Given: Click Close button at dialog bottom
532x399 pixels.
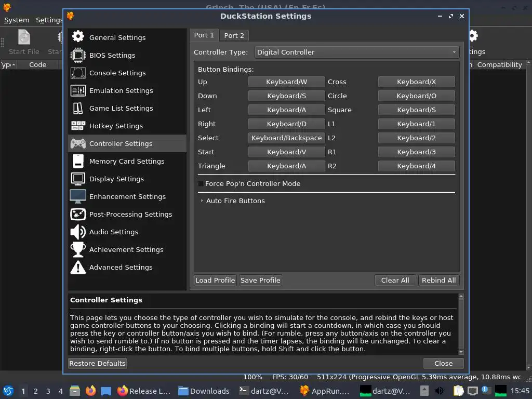Looking at the screenshot, I should pyautogui.click(x=444, y=363).
